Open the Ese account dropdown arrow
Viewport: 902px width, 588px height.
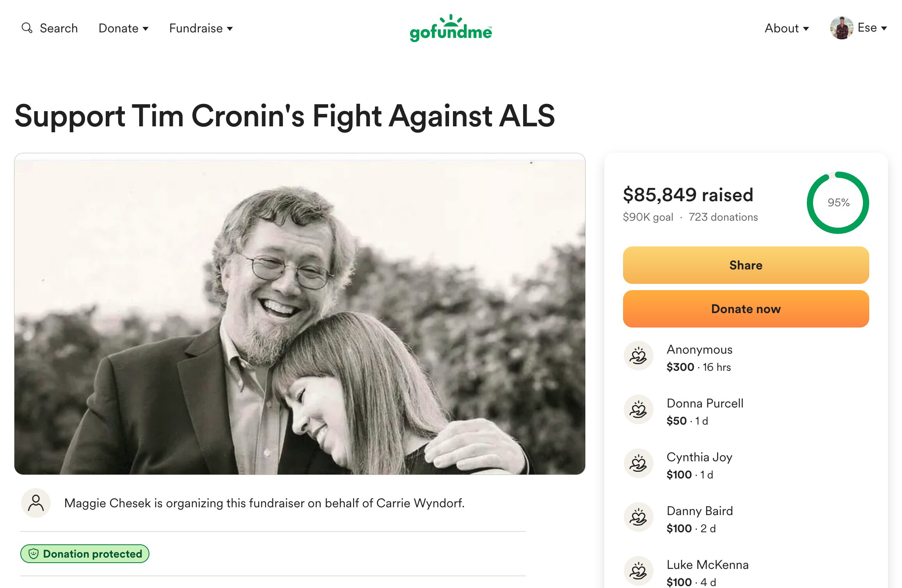coord(884,28)
